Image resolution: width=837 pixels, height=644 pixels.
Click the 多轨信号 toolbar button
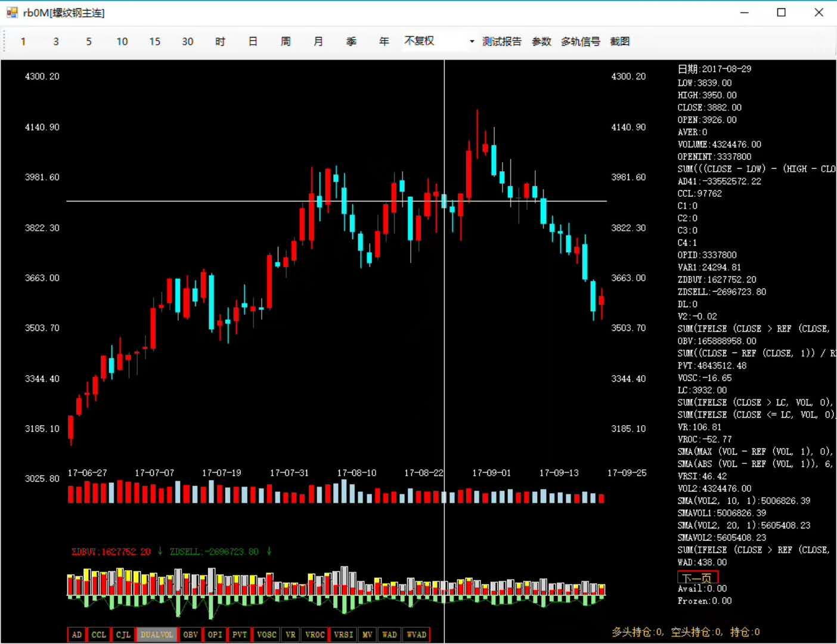click(x=580, y=41)
